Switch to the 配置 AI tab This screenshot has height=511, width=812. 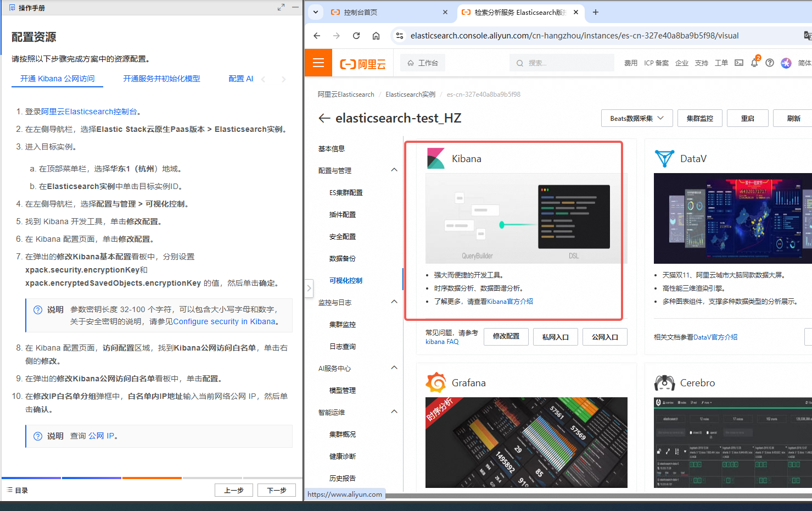click(241, 79)
